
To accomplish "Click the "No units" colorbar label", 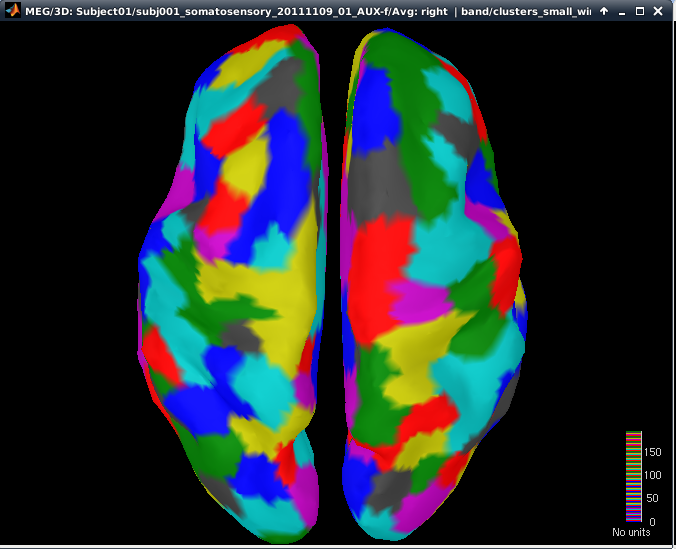I will click(x=631, y=532).
